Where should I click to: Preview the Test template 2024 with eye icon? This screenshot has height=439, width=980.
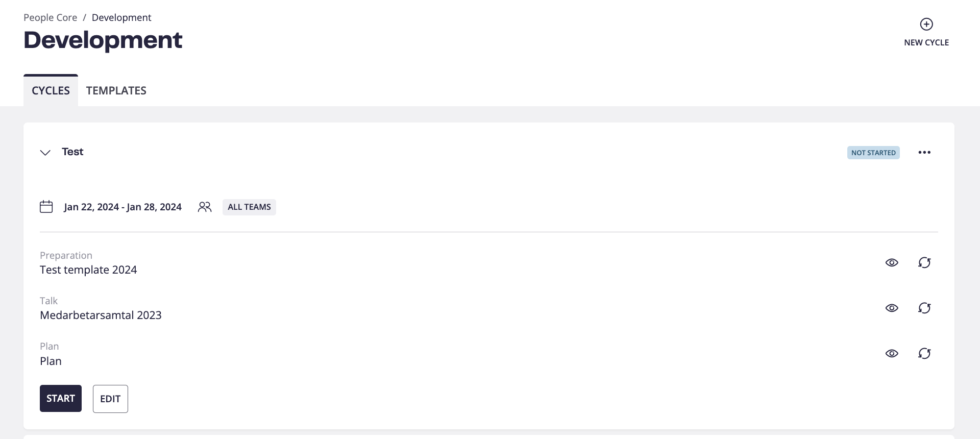coord(892,262)
